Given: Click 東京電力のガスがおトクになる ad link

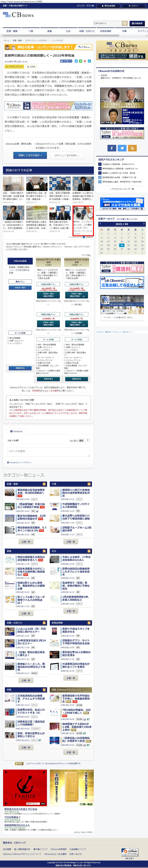Looking at the screenshot, I should point(21,809).
